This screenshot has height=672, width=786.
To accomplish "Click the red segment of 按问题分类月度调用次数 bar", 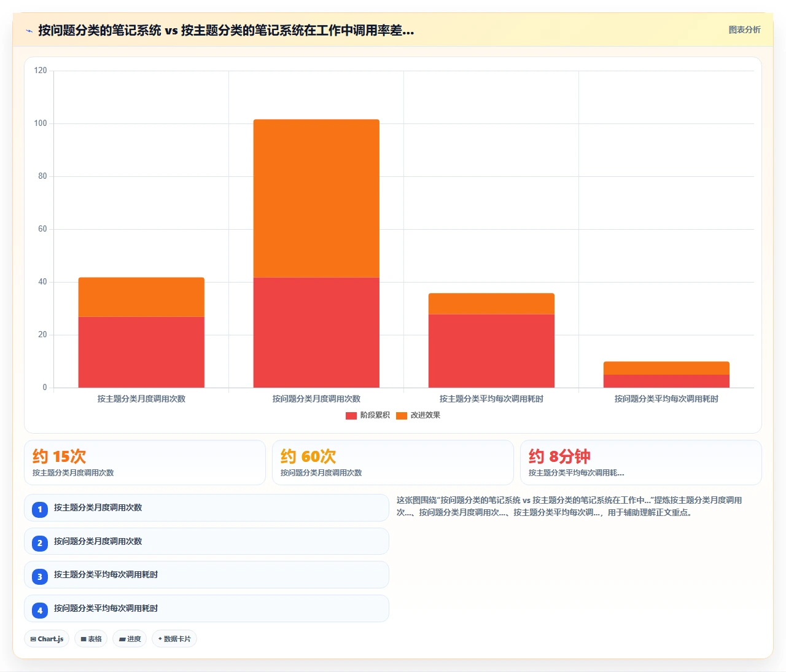I will [x=316, y=332].
